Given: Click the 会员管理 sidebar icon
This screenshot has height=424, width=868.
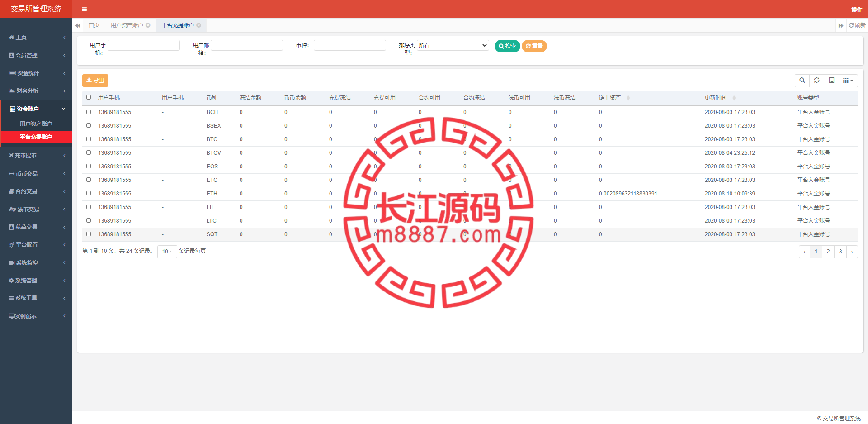Looking at the screenshot, I should [12, 56].
